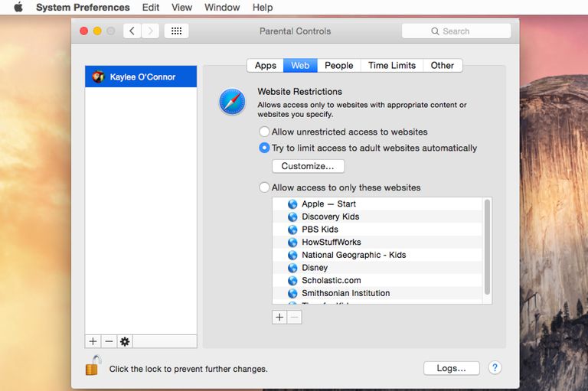588x391 pixels.
Task: Show all preferences grid icon
Action: pos(176,31)
